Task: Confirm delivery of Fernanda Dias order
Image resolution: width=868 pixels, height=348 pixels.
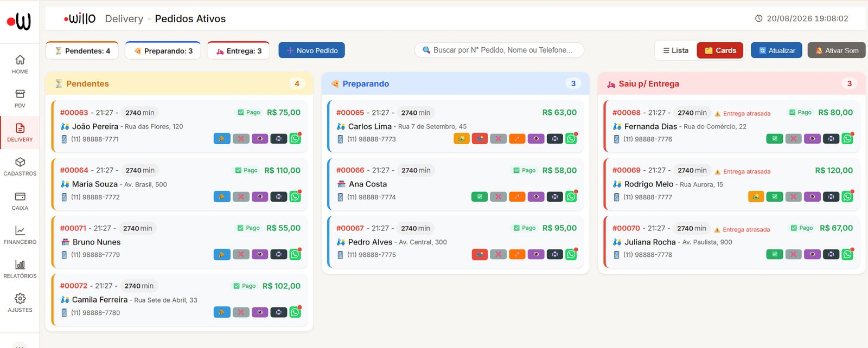Action: pyautogui.click(x=775, y=139)
